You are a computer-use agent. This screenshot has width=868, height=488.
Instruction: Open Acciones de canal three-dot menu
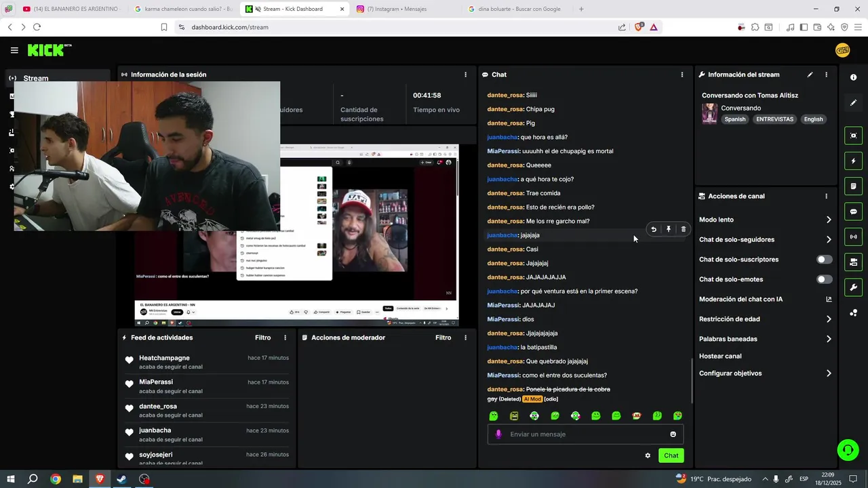point(826,197)
